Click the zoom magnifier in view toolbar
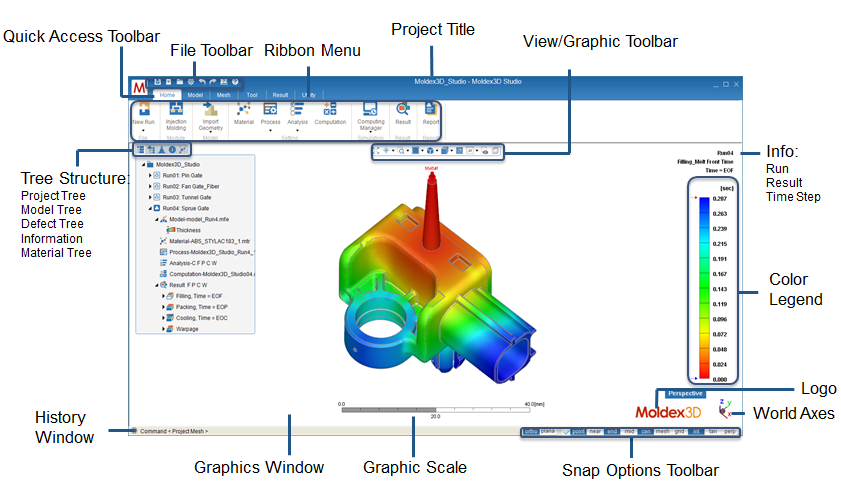The width and height of the screenshot is (841, 486). pyautogui.click(x=401, y=151)
